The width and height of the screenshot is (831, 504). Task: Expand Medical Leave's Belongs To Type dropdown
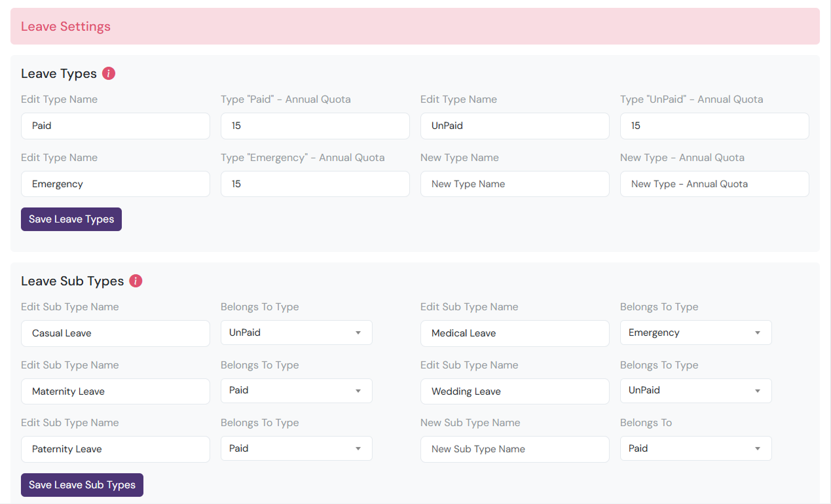click(695, 333)
